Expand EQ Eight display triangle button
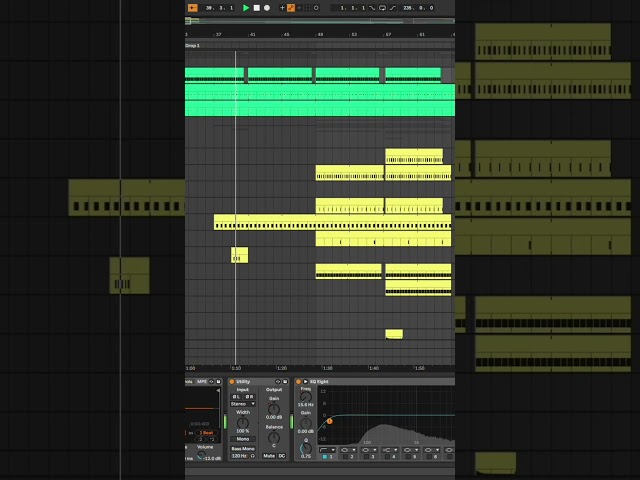This screenshot has height=480, width=640. [305, 382]
